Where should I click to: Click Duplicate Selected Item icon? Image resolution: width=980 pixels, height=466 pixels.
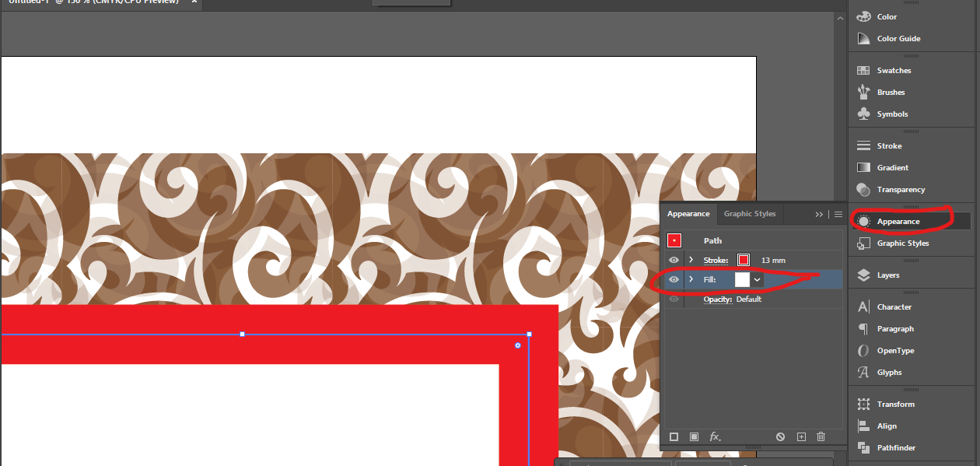click(801, 437)
